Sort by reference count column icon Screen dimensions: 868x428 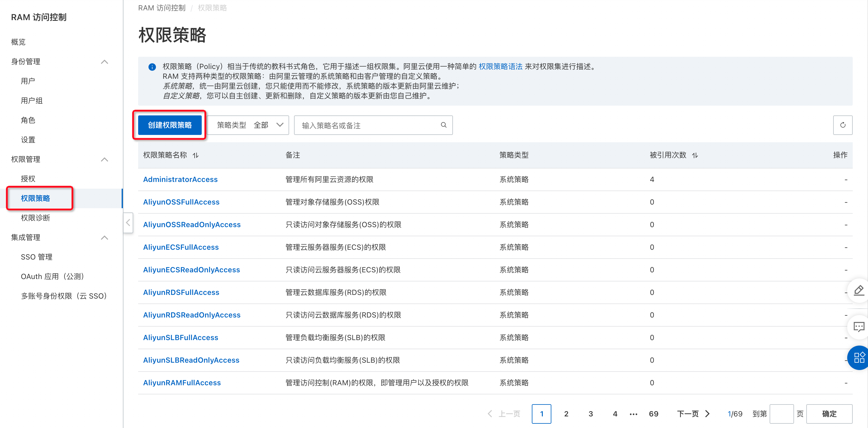click(695, 155)
